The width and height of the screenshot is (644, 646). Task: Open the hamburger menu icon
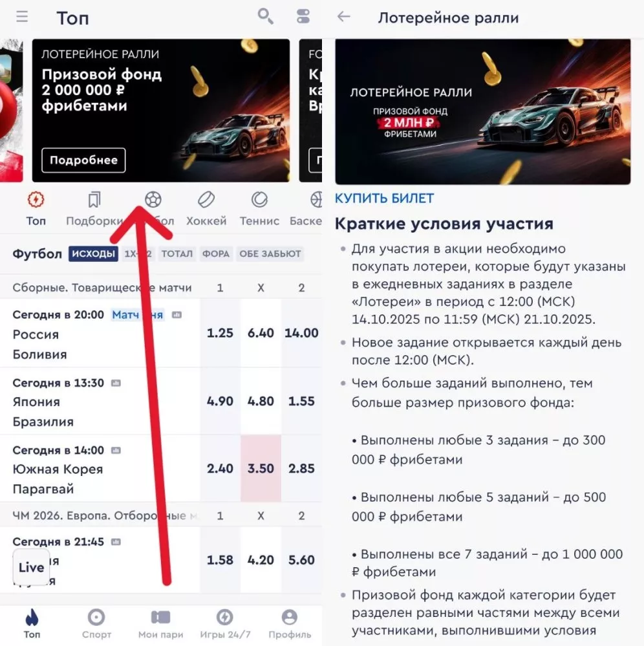coord(22,17)
